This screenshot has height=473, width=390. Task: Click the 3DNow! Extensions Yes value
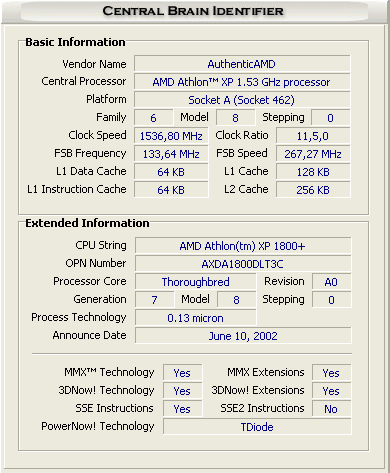point(331,391)
